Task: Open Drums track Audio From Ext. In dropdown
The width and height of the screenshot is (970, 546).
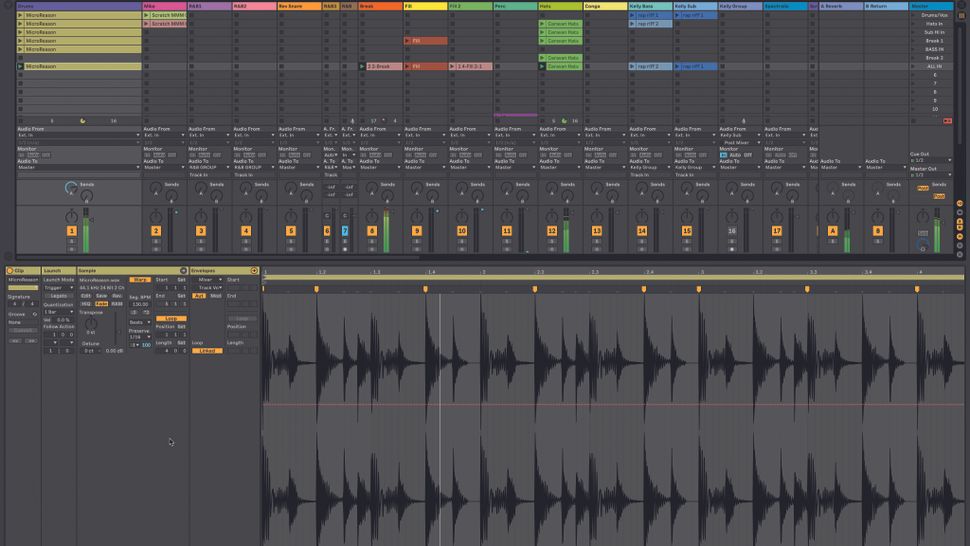Action: [79, 135]
